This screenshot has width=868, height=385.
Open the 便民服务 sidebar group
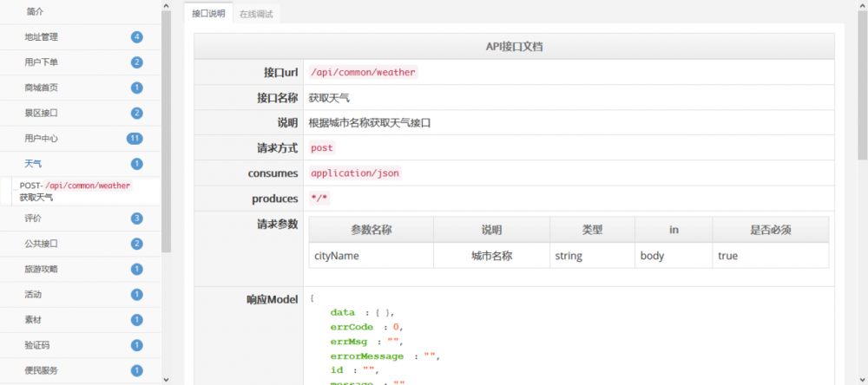coord(80,370)
